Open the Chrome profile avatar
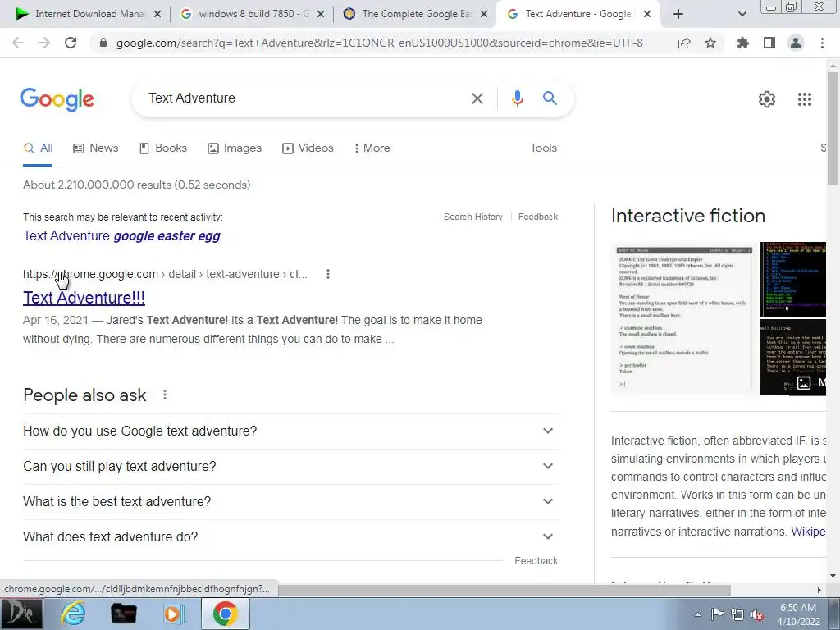Image resolution: width=840 pixels, height=630 pixels. pyautogui.click(x=796, y=43)
